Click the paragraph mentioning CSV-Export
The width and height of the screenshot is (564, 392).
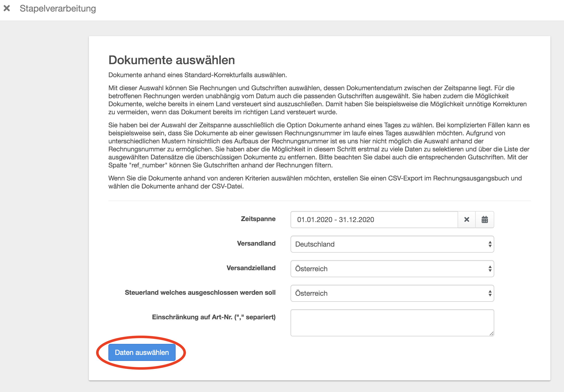(x=315, y=182)
